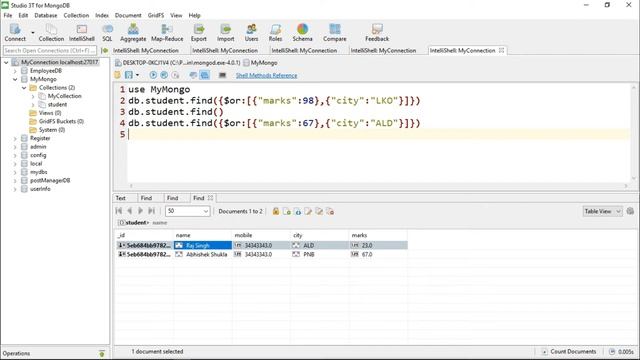Open the File menu

coord(8,15)
